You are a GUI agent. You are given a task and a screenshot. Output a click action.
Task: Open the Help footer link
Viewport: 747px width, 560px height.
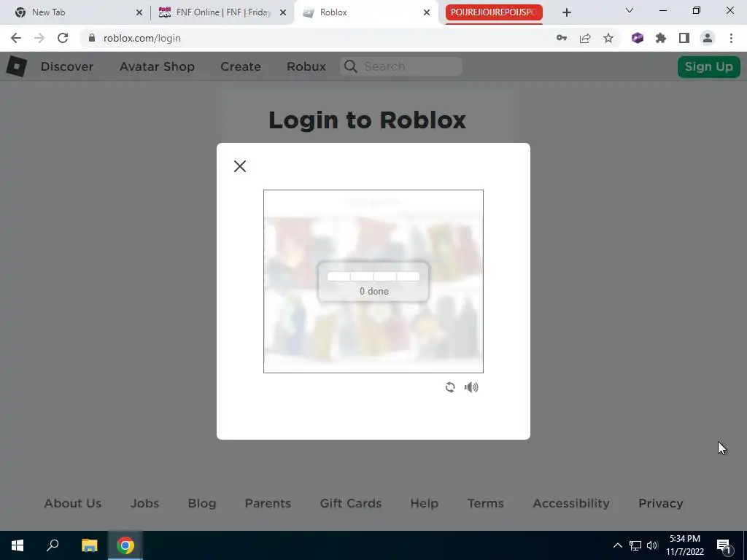pos(424,503)
